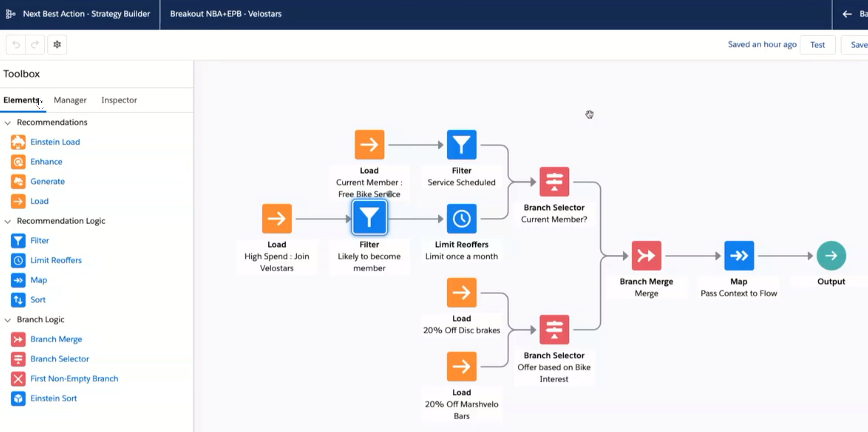
Task: Collapse the Recommendation Logic section
Action: [8, 221]
